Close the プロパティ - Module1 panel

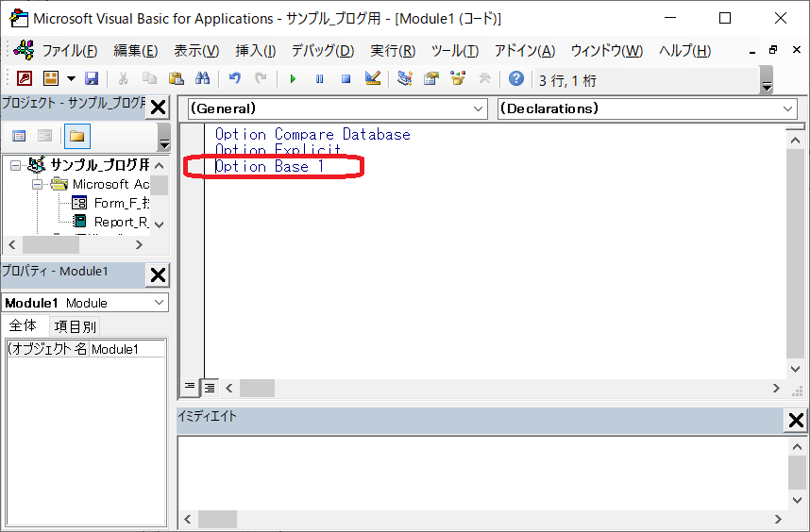click(158, 275)
